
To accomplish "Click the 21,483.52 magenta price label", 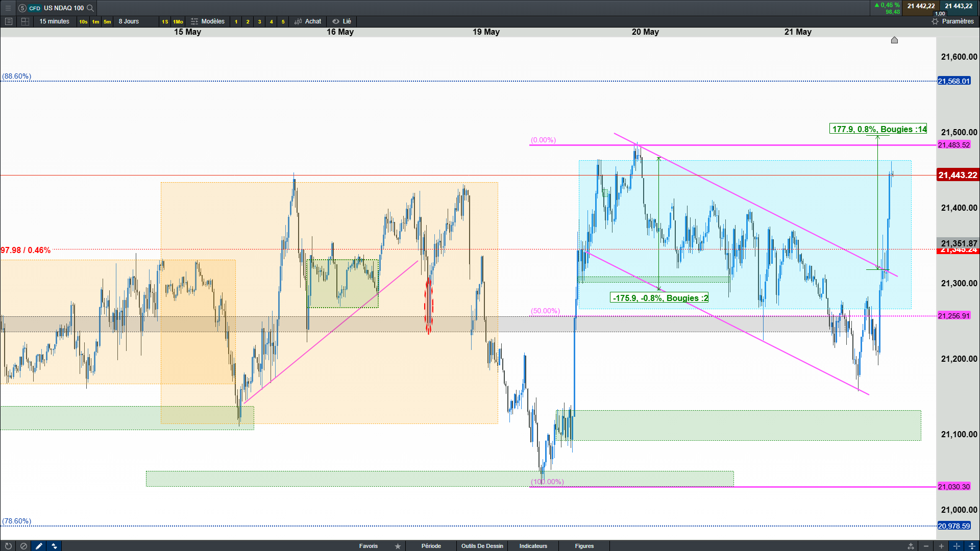I will (953, 145).
